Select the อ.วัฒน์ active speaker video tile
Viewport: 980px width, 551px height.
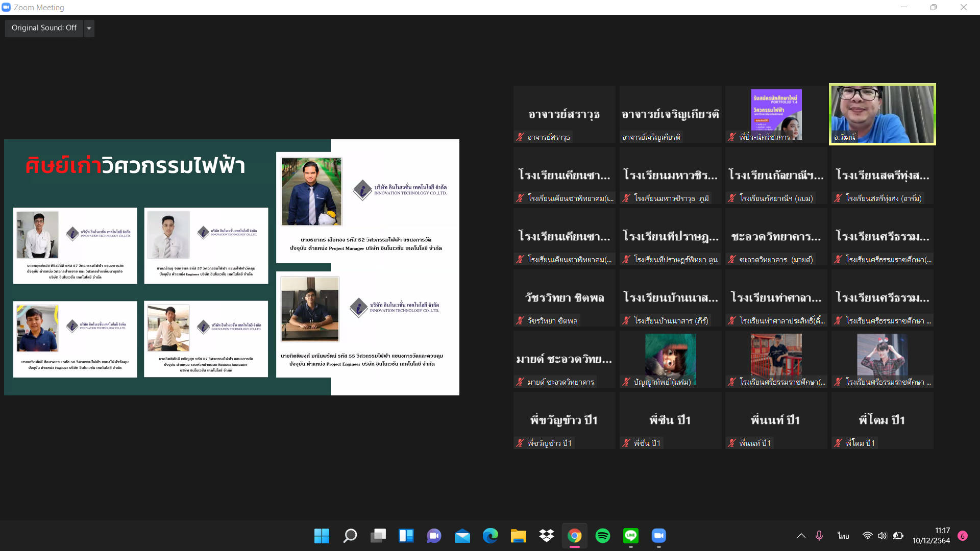(x=883, y=114)
